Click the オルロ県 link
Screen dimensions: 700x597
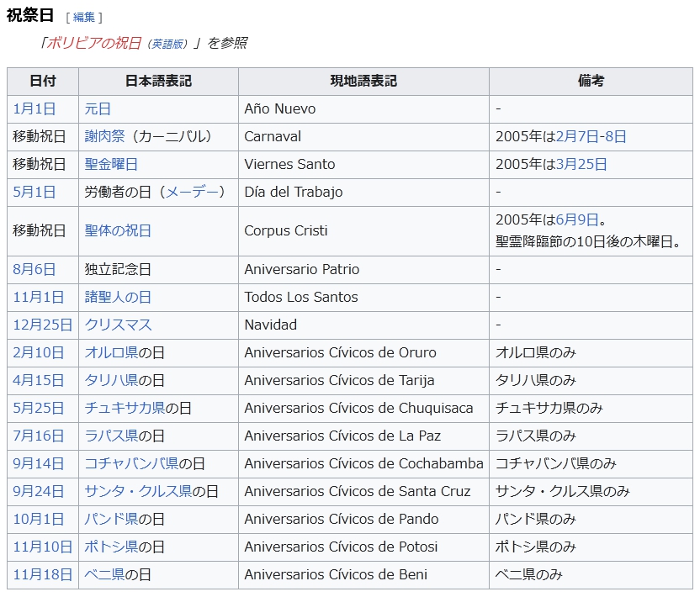coord(111,352)
